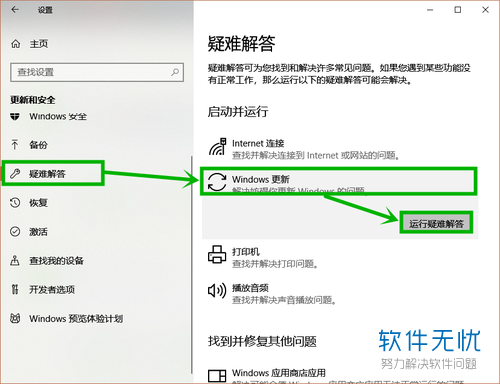Click the 激活 checkmark circle icon
The height and width of the screenshot is (384, 500).
pos(15,231)
